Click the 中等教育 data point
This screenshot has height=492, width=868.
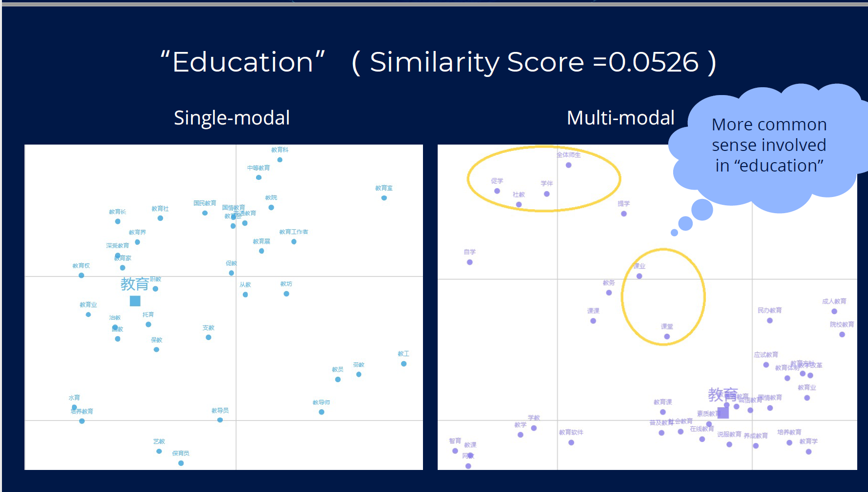pos(258,177)
